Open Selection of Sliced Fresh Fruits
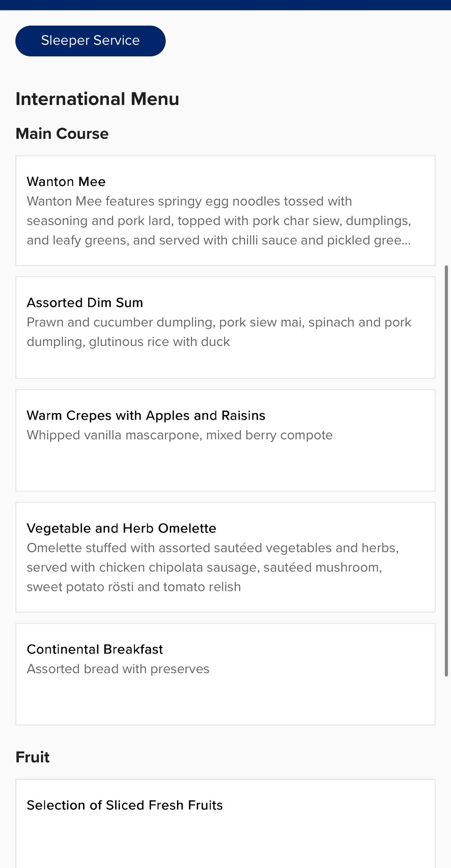This screenshot has height=868, width=451. (x=124, y=805)
